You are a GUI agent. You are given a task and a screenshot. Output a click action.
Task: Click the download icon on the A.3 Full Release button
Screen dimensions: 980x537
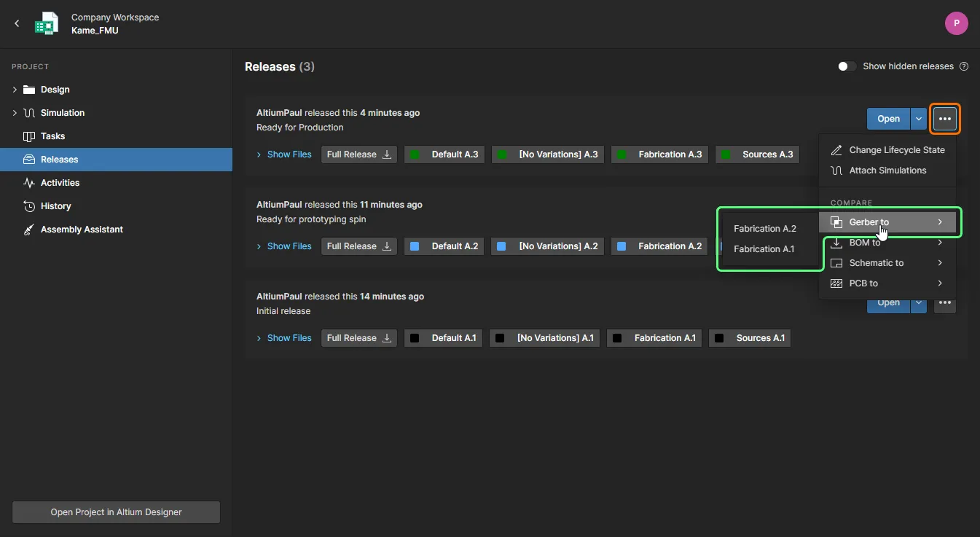pos(387,154)
